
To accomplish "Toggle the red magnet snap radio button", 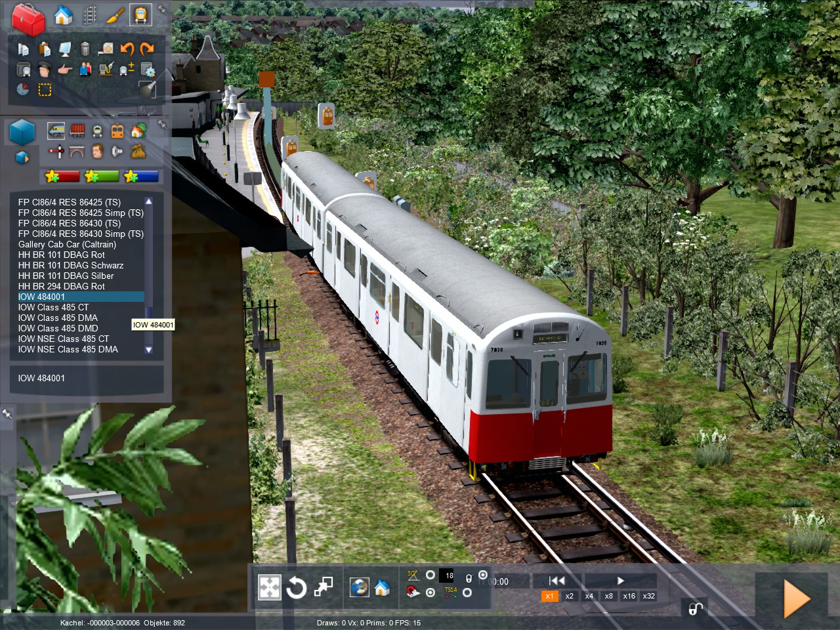I will [x=430, y=593].
